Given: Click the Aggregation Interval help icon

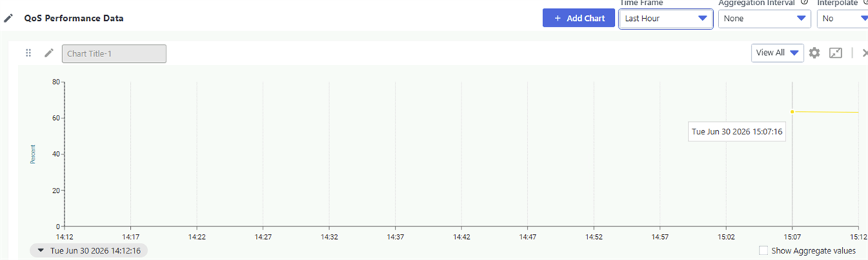Looking at the screenshot, I should pos(804,2).
